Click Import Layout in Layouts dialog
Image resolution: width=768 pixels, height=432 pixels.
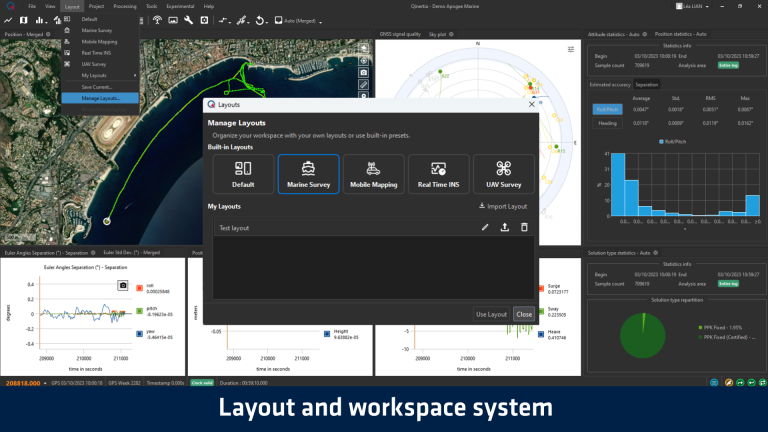(x=503, y=206)
